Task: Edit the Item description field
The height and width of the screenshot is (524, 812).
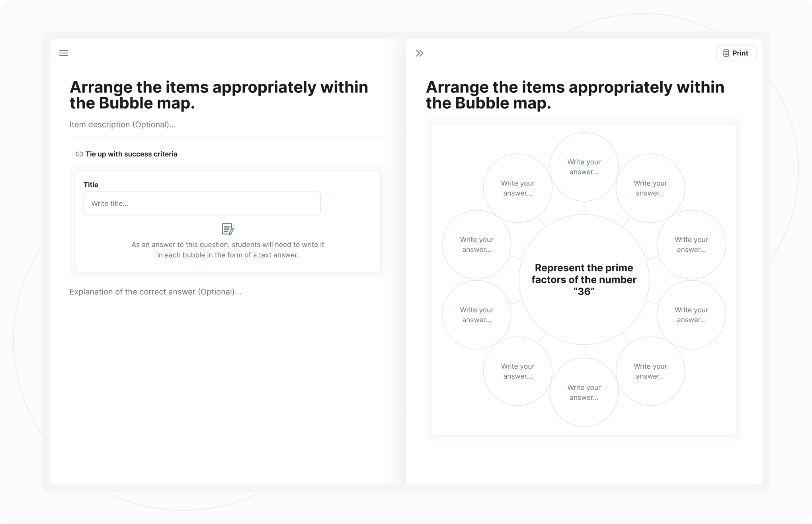Action: pyautogui.click(x=228, y=125)
